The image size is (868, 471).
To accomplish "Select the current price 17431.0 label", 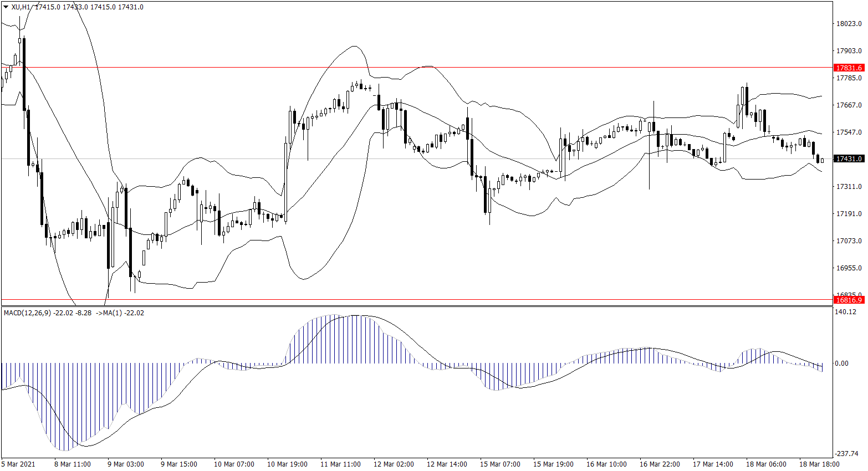I will coord(849,159).
